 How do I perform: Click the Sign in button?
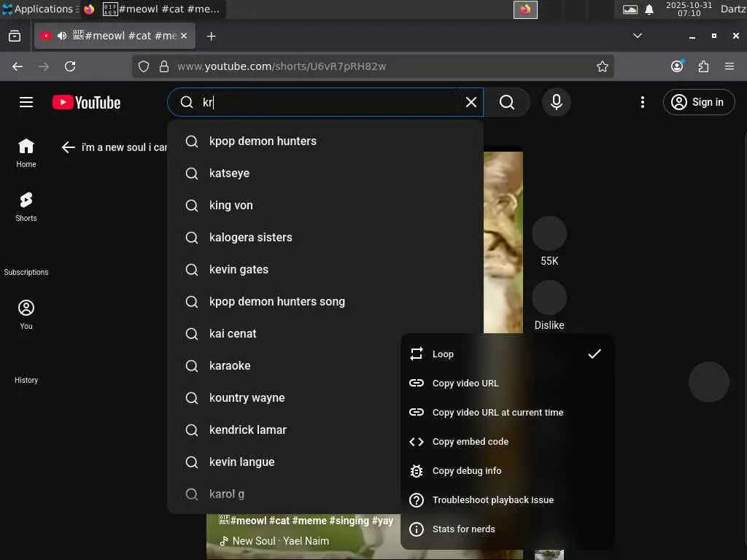(x=698, y=102)
